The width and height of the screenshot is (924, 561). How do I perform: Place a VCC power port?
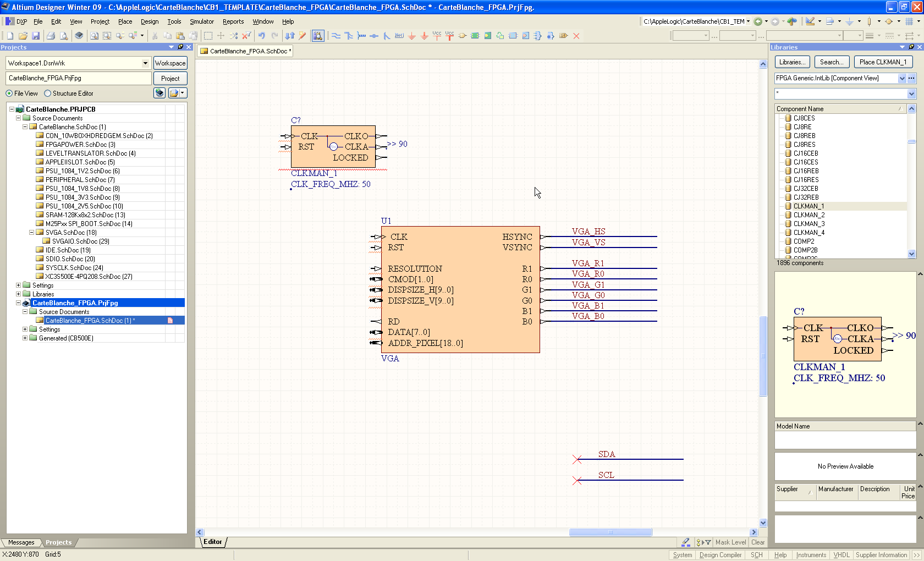click(437, 36)
